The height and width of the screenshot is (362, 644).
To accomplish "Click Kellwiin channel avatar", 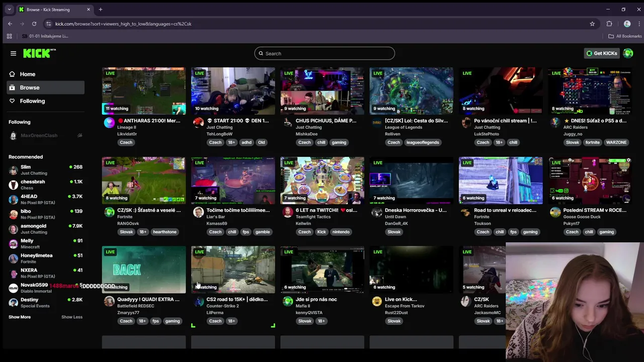I will 288,212.
